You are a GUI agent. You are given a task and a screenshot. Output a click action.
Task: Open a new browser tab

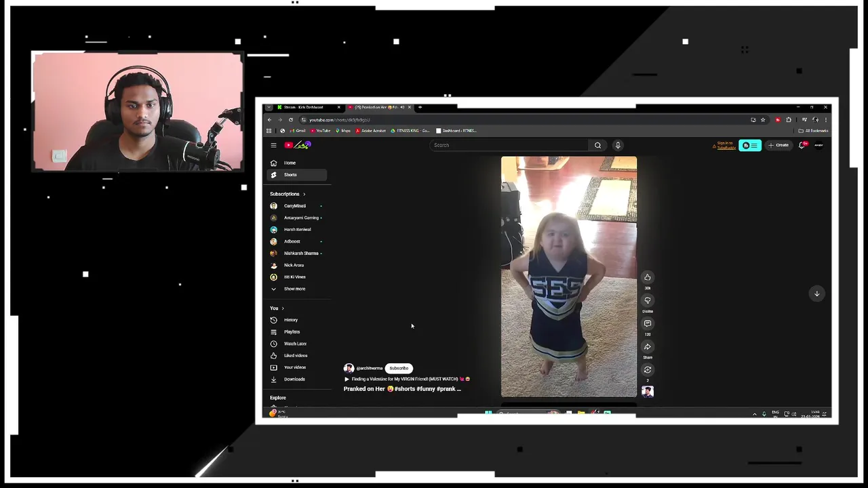pyautogui.click(x=420, y=107)
